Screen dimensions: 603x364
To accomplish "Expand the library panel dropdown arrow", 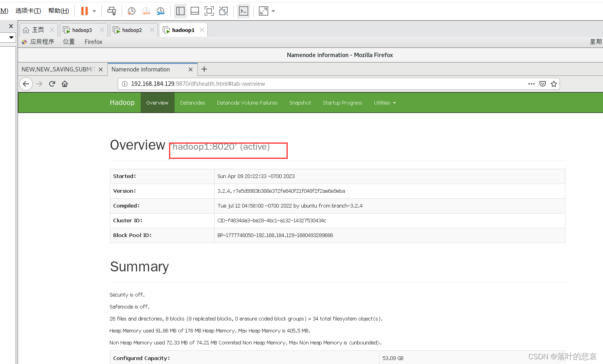I will [x=11, y=37].
